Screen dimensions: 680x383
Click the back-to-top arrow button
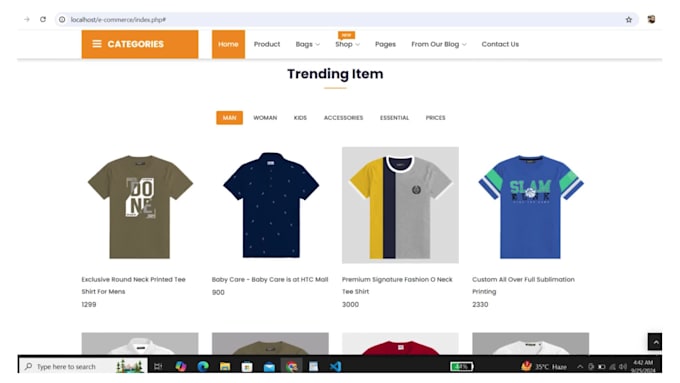tap(655, 342)
